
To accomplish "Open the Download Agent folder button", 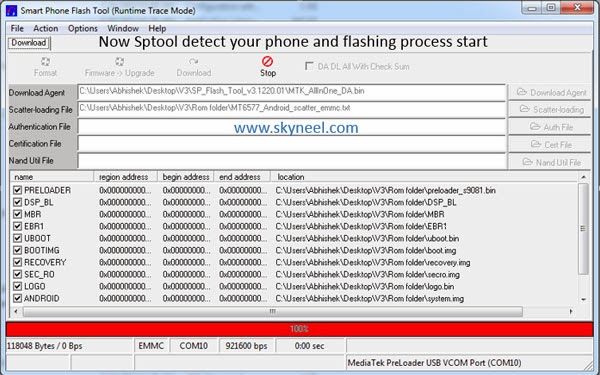I will coord(551,92).
